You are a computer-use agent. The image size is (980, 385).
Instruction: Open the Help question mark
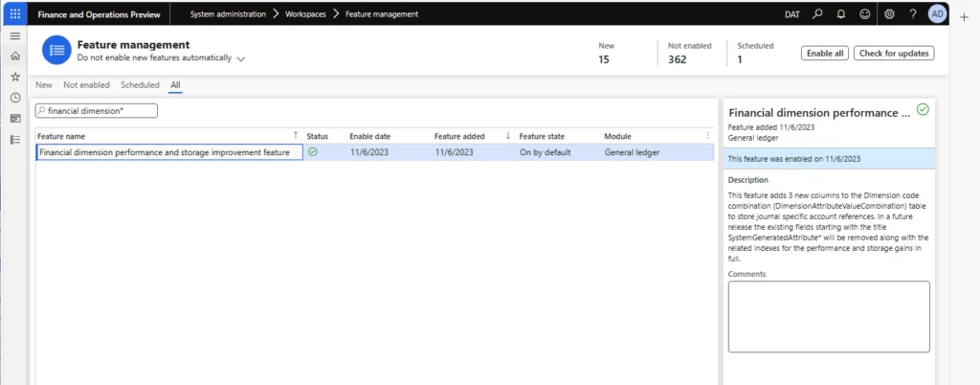[913, 14]
